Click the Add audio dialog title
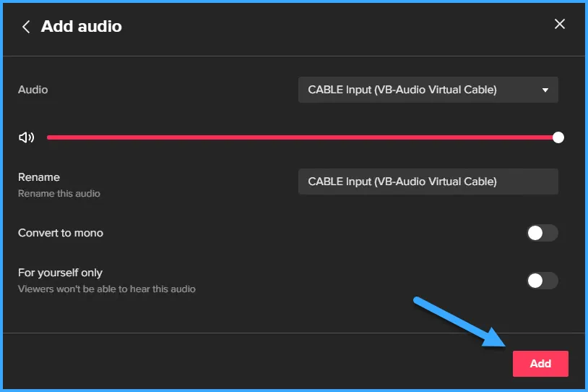588x392 pixels. (x=82, y=27)
